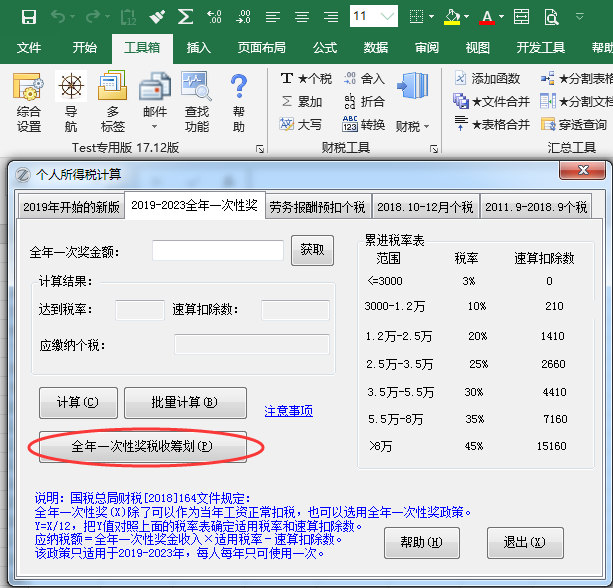Expand the 邮件 dropdown menu
The height and width of the screenshot is (588, 613).
155,126
